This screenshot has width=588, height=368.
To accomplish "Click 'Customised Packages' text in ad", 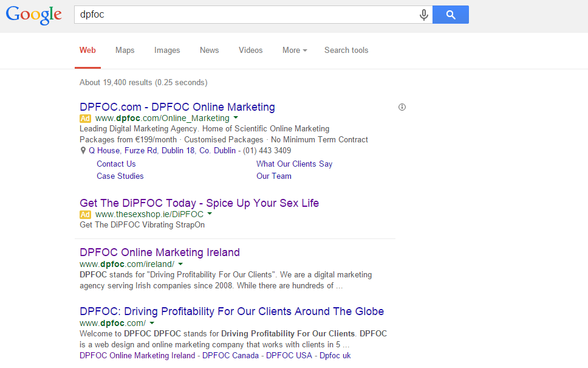I will click(x=224, y=140).
